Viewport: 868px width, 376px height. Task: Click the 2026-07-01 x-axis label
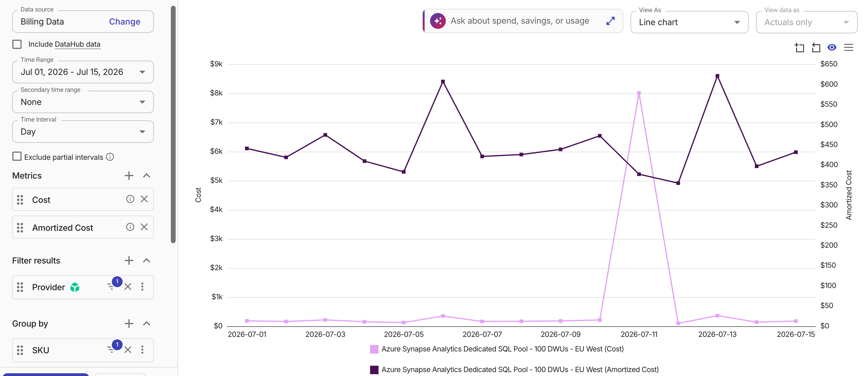click(247, 334)
